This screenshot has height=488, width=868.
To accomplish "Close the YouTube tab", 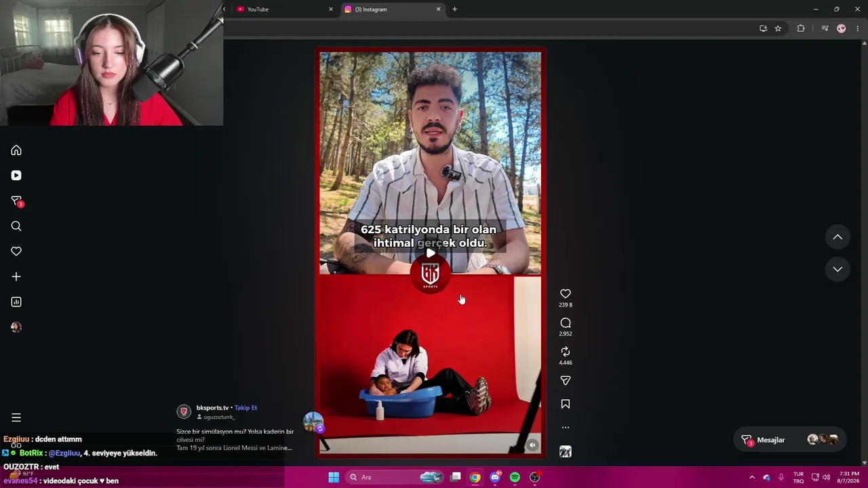I will (x=331, y=9).
